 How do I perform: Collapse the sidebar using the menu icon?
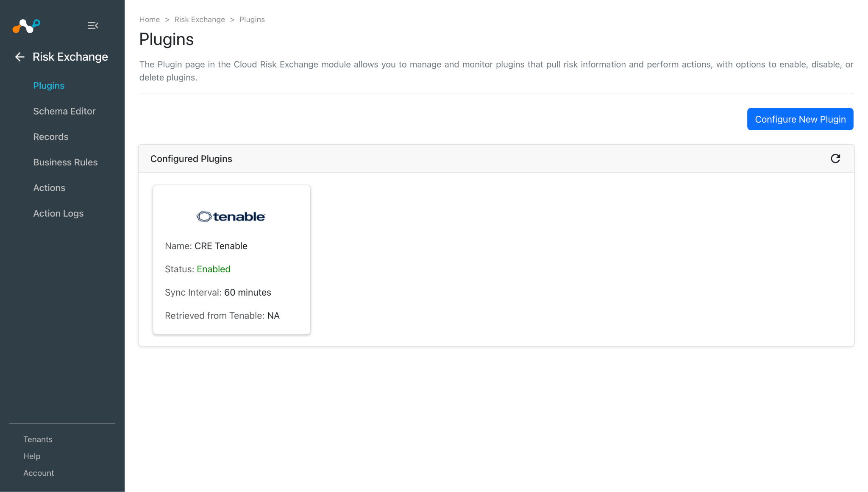[93, 26]
